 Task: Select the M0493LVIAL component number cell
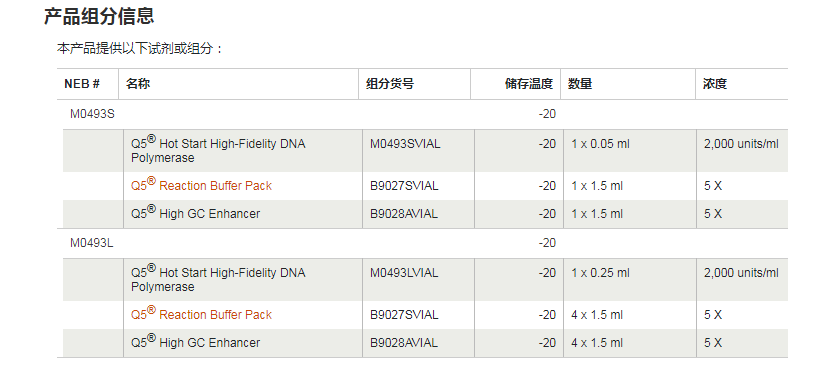click(x=404, y=272)
